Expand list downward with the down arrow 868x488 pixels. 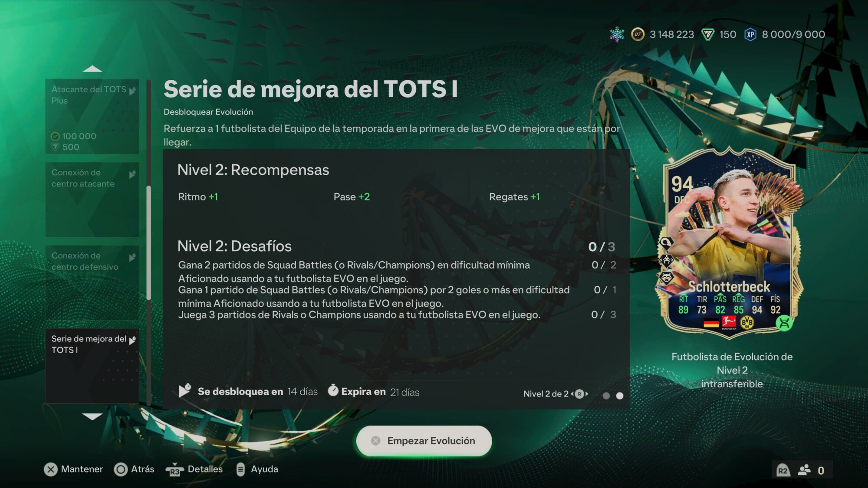pos(92,416)
